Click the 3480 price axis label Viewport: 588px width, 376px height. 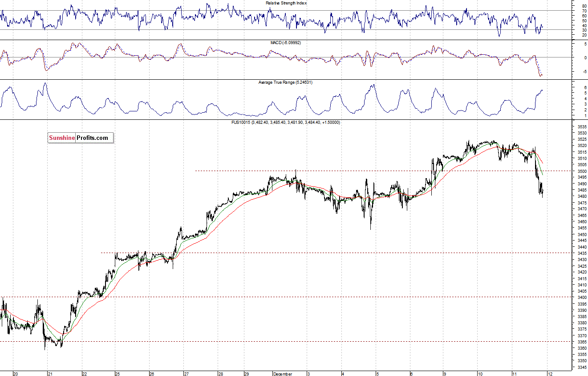click(581, 196)
